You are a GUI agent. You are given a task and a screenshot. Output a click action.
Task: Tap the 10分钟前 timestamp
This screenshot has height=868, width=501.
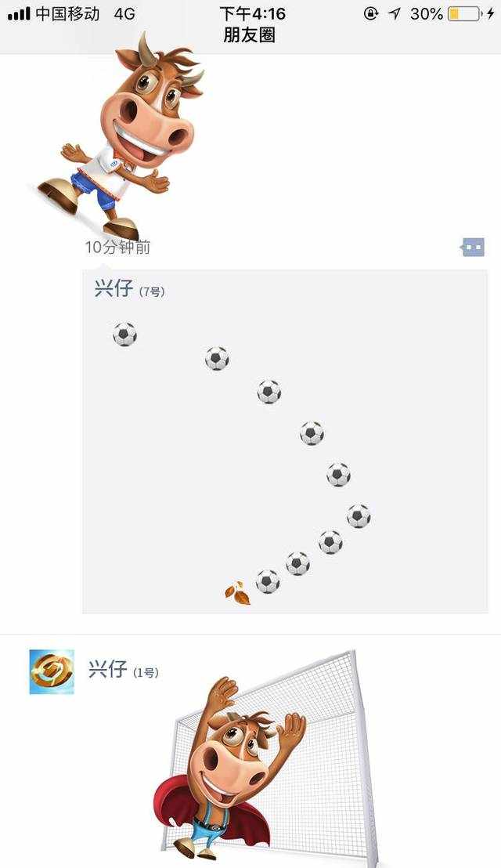[117, 248]
